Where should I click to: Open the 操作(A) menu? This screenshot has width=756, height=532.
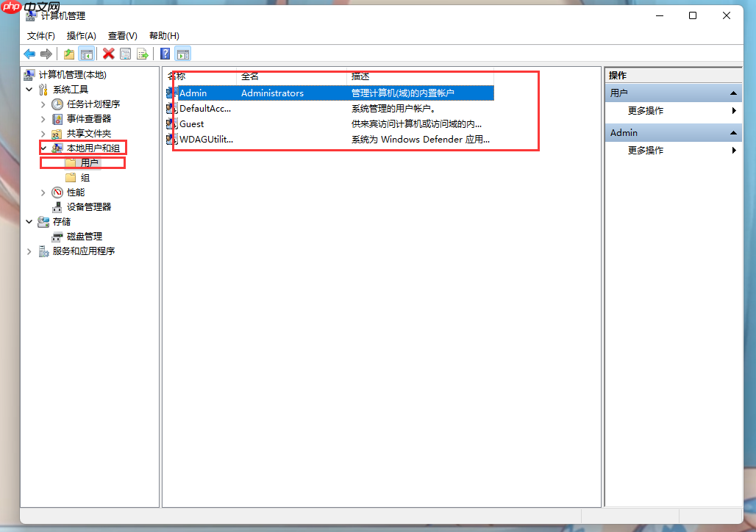click(81, 35)
